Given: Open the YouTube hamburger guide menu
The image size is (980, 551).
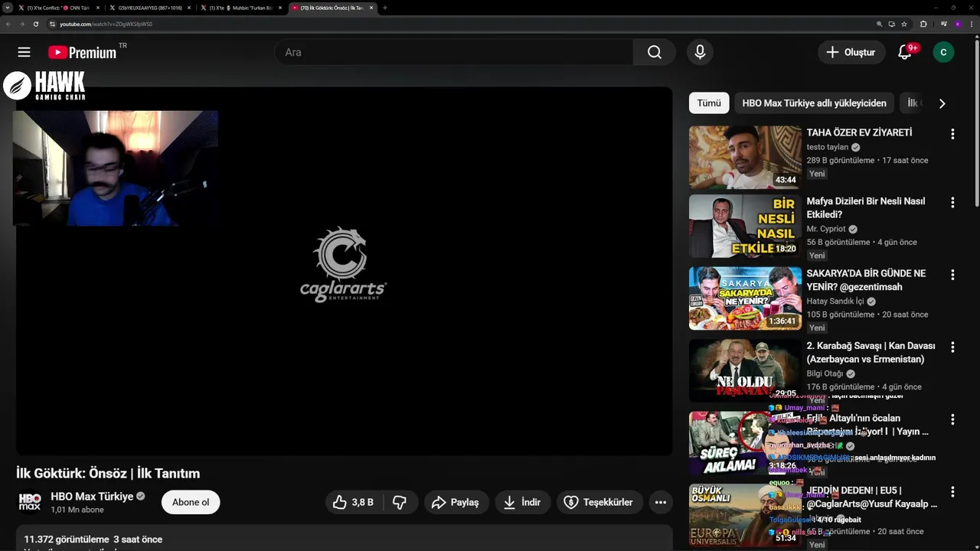Looking at the screenshot, I should point(24,52).
